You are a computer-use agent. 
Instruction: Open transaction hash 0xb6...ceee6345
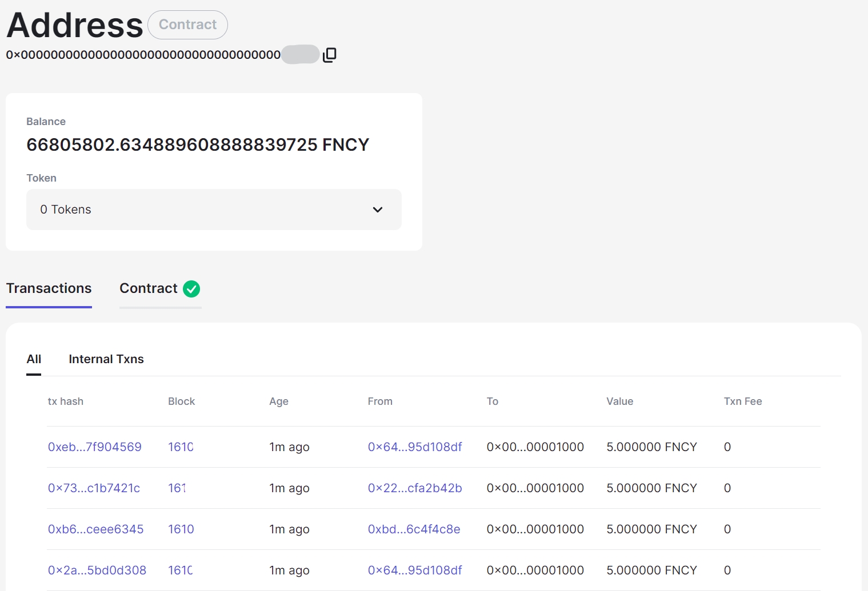(96, 529)
